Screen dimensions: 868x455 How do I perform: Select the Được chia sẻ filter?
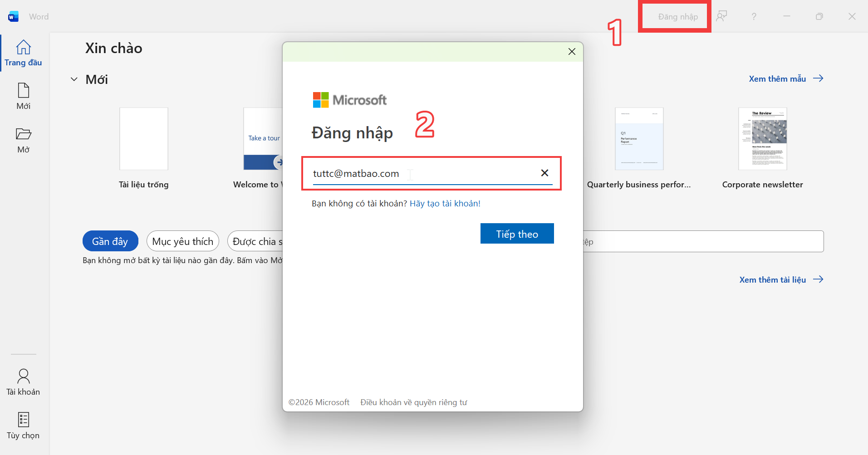pyautogui.click(x=255, y=241)
